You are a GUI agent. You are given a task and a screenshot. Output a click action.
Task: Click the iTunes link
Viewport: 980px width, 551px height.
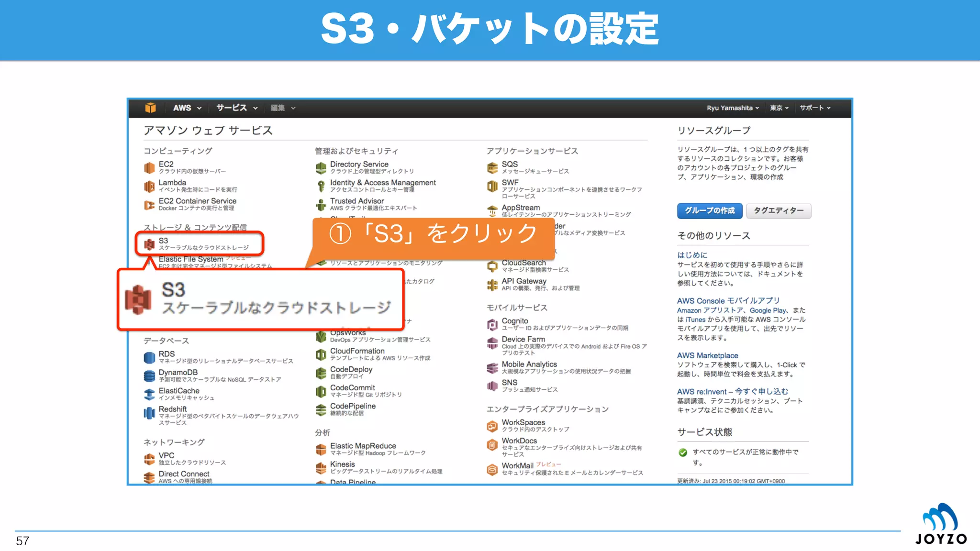point(695,319)
